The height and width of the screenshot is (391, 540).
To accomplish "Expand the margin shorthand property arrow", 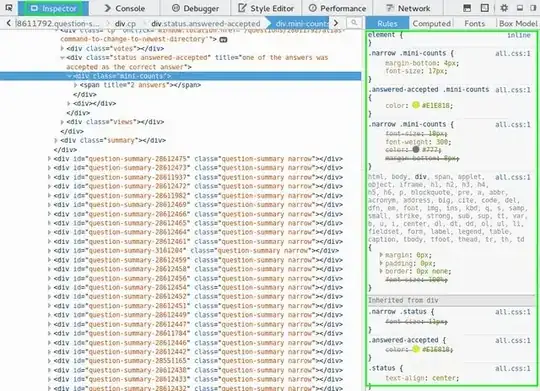I will point(381,255).
